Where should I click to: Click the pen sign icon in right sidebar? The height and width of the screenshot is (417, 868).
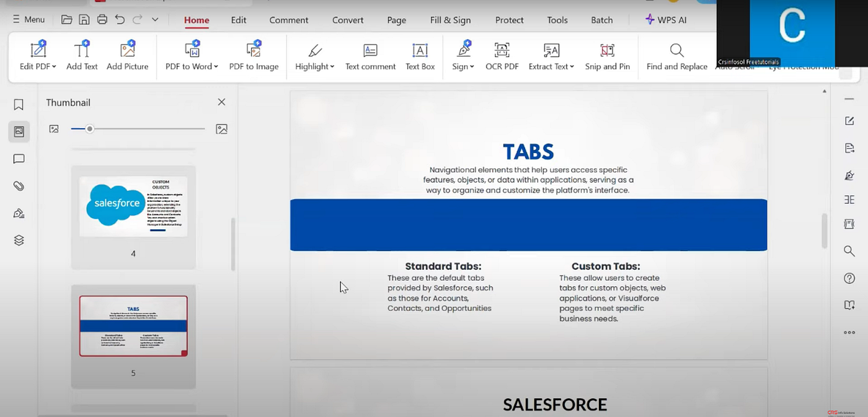click(849, 175)
